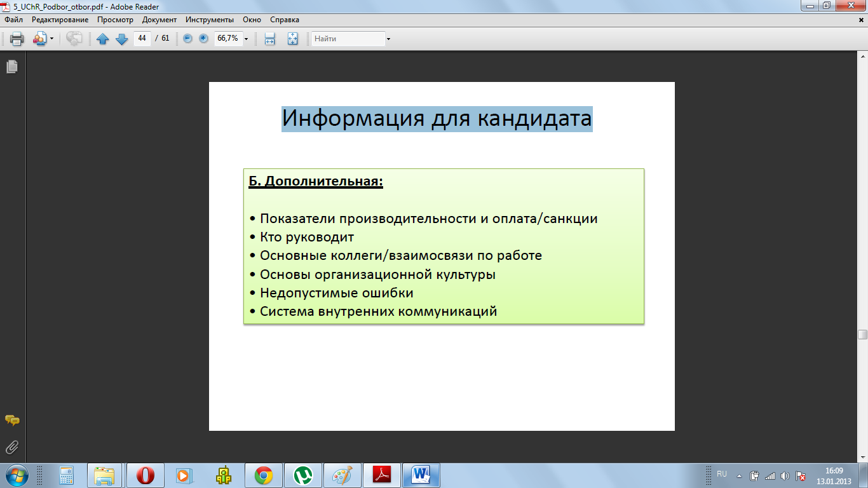
Task: Open the Инструменты menu
Action: click(x=210, y=20)
